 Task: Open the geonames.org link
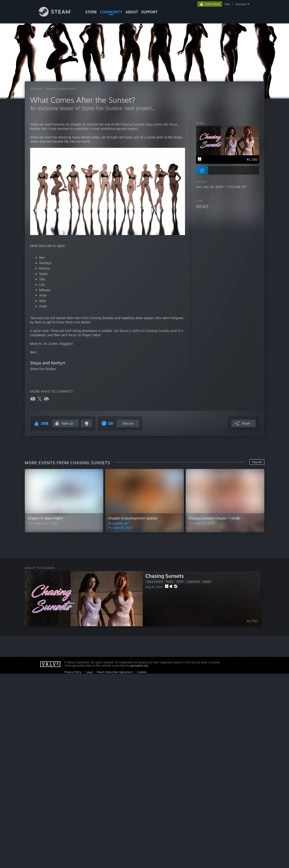pyautogui.click(x=139, y=665)
